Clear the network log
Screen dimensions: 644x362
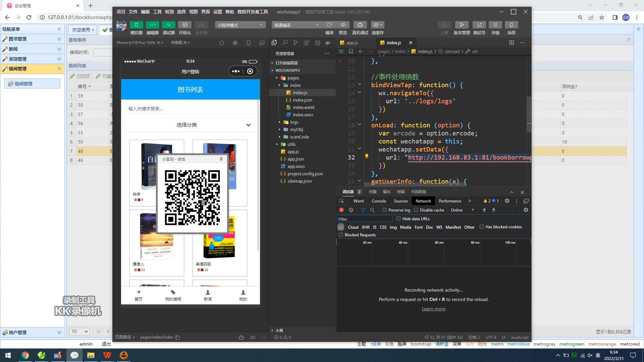(x=351, y=210)
